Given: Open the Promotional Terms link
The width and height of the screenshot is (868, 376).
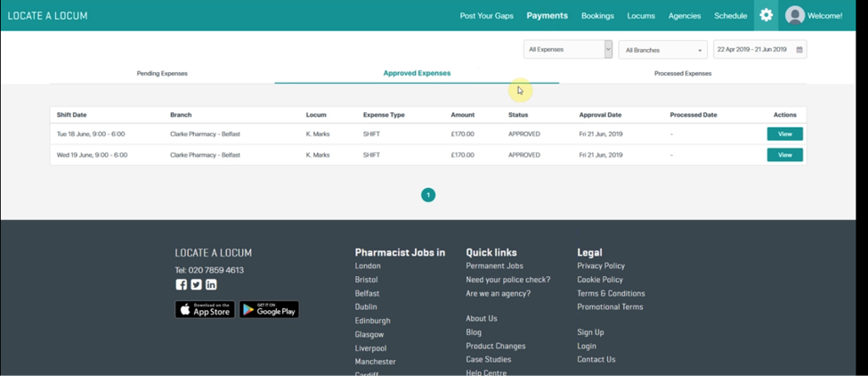Looking at the screenshot, I should tap(610, 307).
